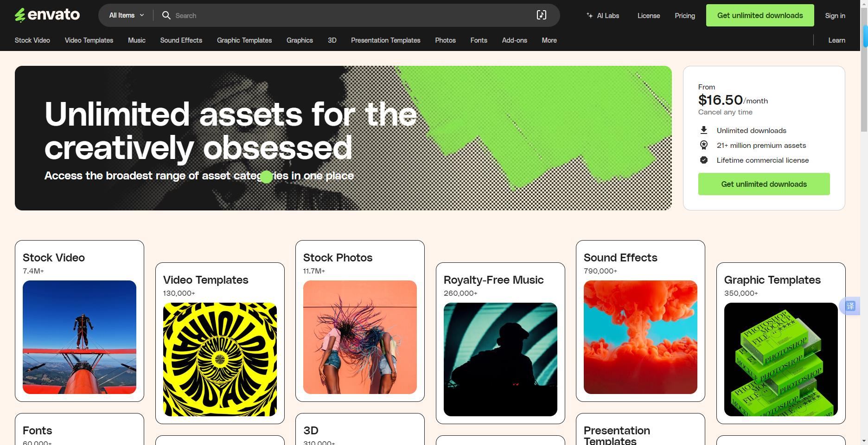Click the AI Labs sparkle icon
Screen dimensions: 868x445
tap(590, 15)
